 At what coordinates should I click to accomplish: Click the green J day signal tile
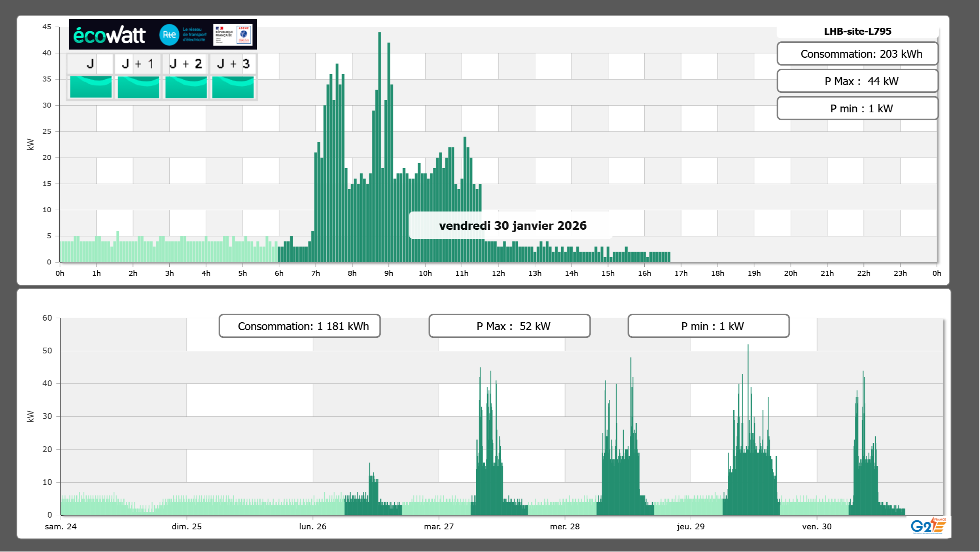tap(91, 87)
